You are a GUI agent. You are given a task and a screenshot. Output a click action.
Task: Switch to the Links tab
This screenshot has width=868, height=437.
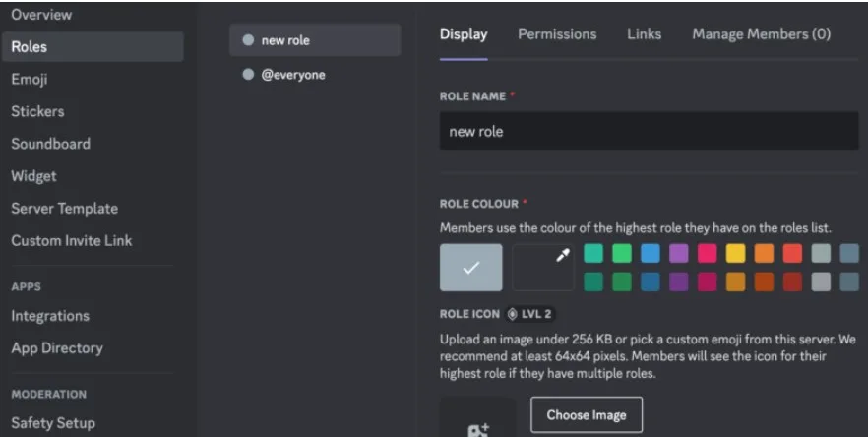pos(644,34)
